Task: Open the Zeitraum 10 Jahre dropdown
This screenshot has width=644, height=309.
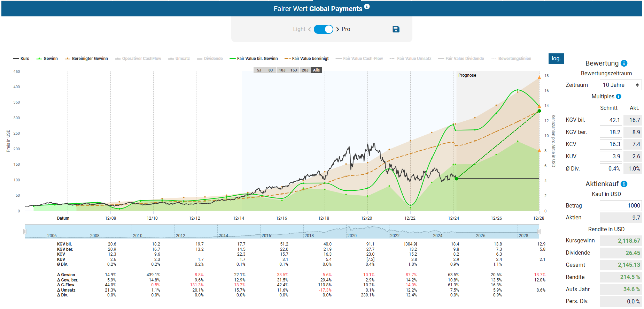Action: [x=620, y=85]
